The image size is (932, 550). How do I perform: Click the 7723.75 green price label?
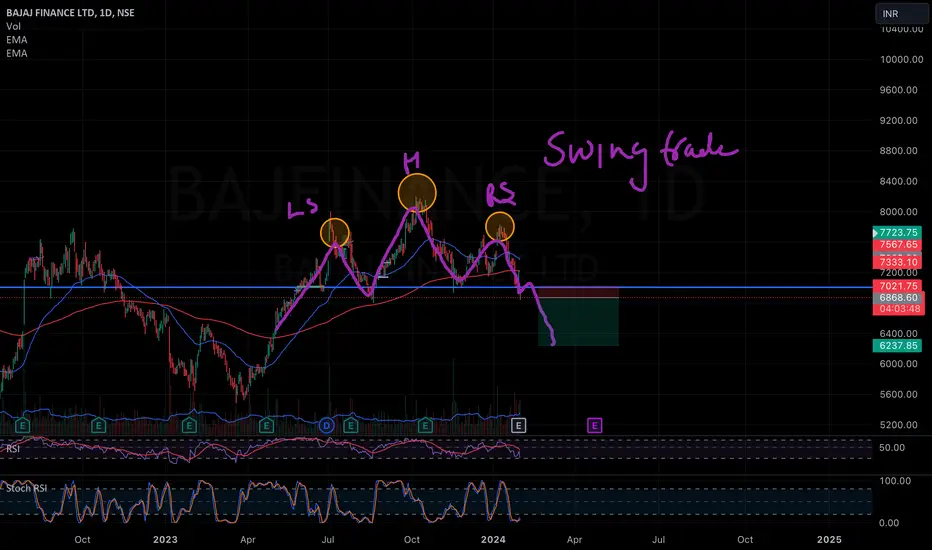pyautogui.click(x=897, y=232)
